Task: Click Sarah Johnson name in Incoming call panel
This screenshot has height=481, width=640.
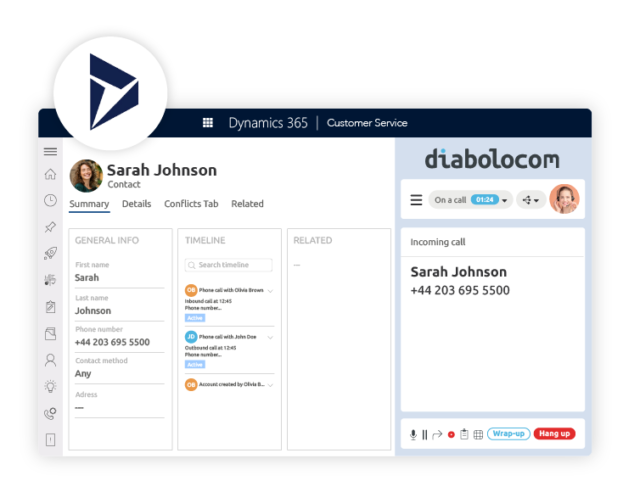Action: point(458,272)
